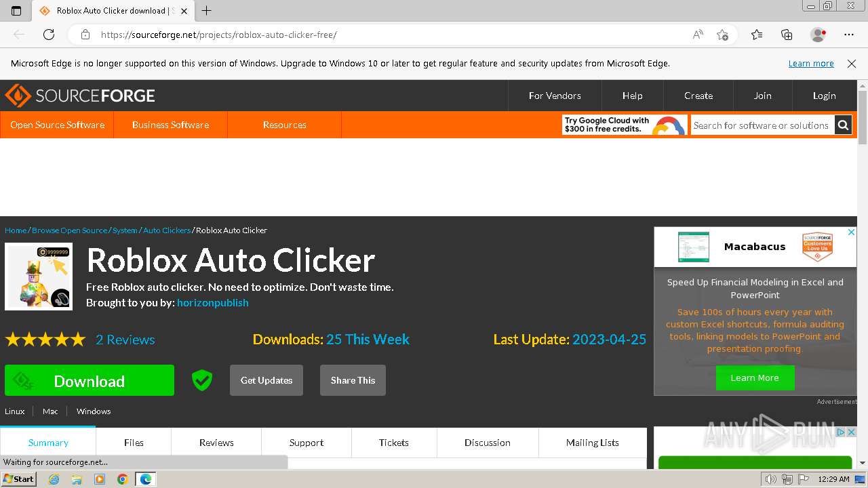Open the Business Software menu
Image resolution: width=868 pixels, height=488 pixels.
point(170,125)
